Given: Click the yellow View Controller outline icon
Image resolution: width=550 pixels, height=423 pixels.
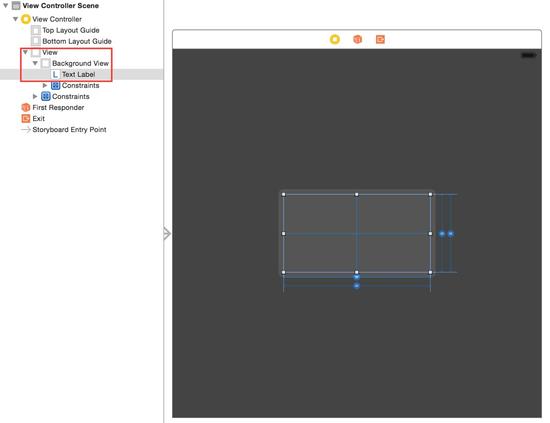Looking at the screenshot, I should pos(26,19).
